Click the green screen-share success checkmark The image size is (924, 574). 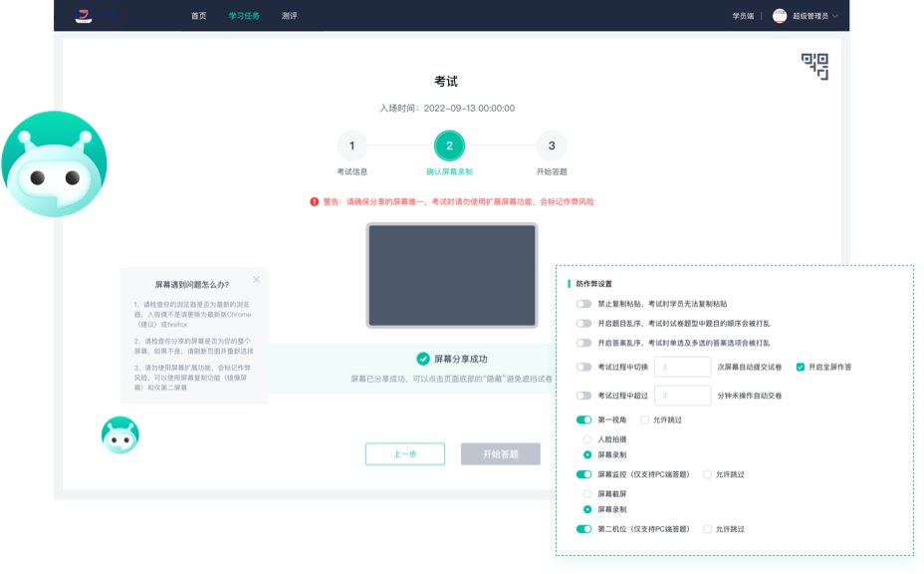pyautogui.click(x=423, y=359)
